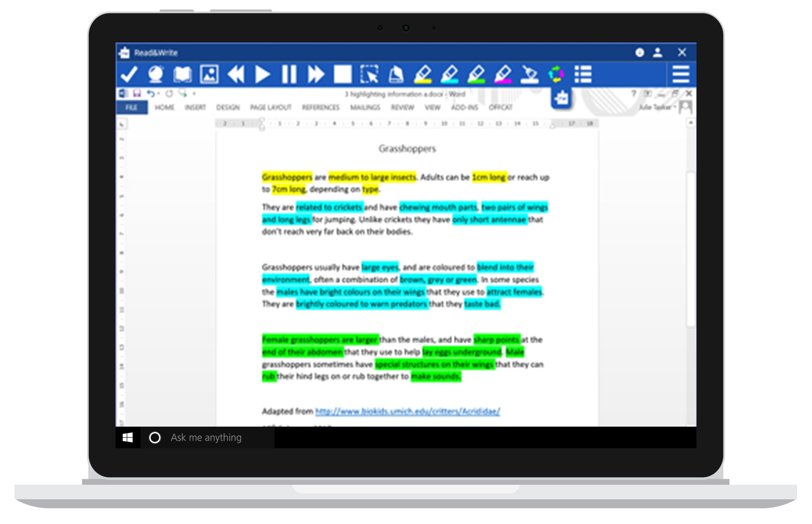Open the FILE tab

(131, 107)
